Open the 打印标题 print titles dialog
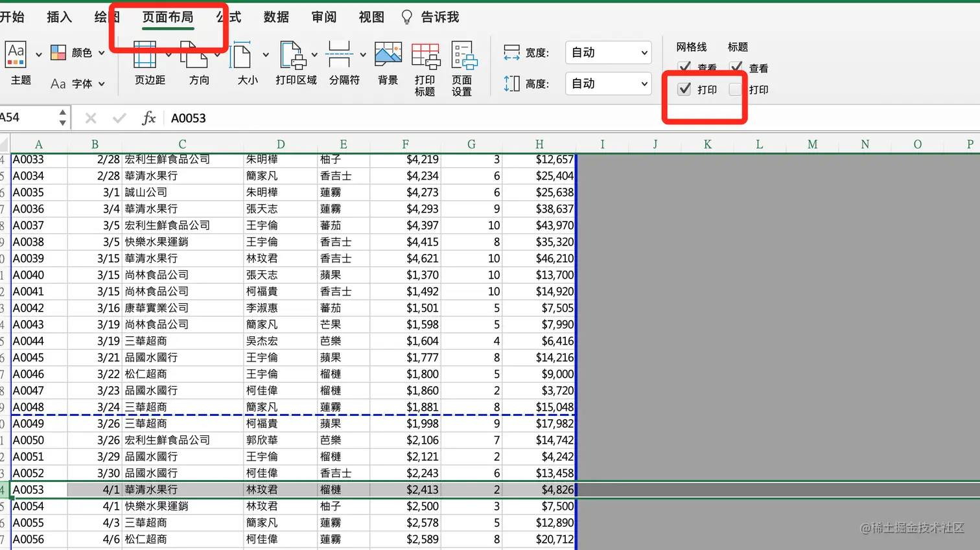980x550 pixels. [x=425, y=69]
